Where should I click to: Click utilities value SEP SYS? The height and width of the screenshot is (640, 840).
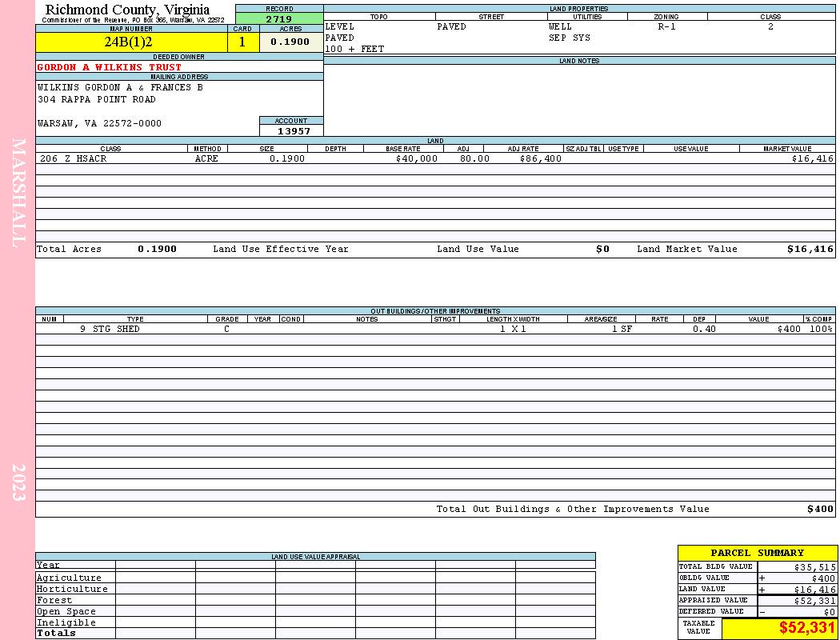[x=570, y=38]
